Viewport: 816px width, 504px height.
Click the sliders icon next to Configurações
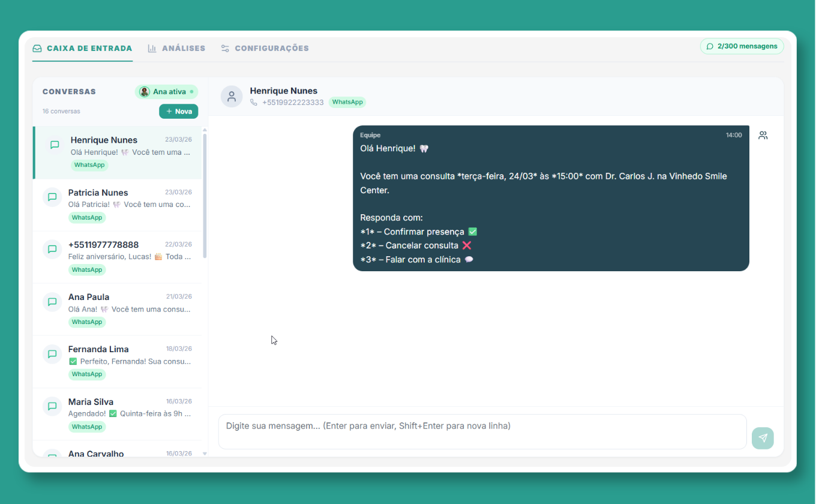pyautogui.click(x=225, y=48)
